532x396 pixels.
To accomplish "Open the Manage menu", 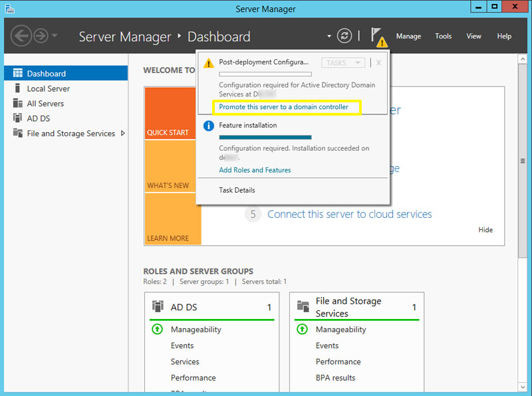I will coord(408,36).
